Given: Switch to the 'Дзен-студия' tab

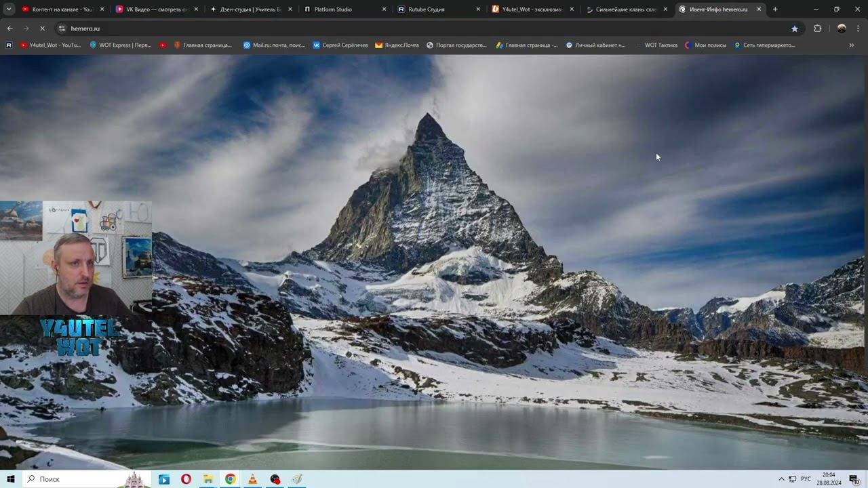Looking at the screenshot, I should point(250,9).
